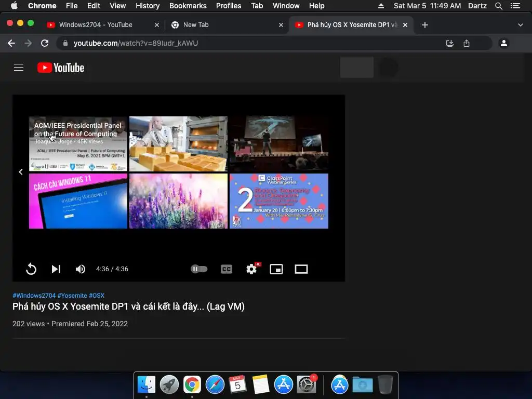Open Chrome profile avatar button

click(x=504, y=43)
